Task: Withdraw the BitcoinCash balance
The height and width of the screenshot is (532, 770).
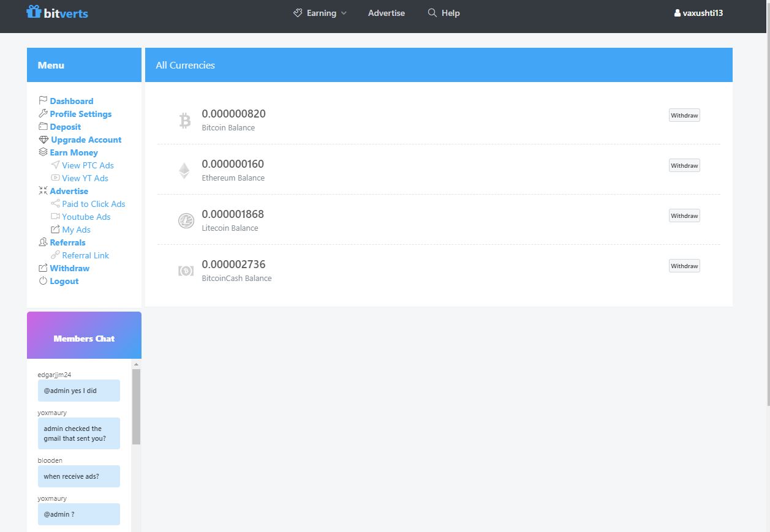Action: pos(684,266)
